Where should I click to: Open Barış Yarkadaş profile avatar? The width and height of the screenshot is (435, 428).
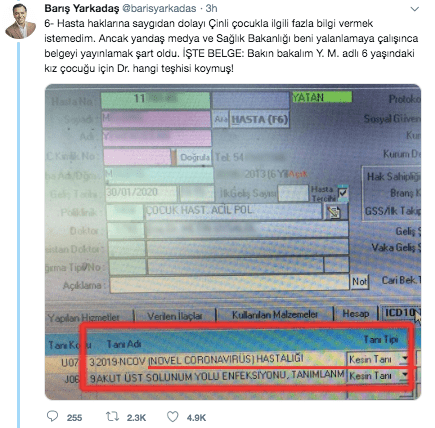point(20,21)
